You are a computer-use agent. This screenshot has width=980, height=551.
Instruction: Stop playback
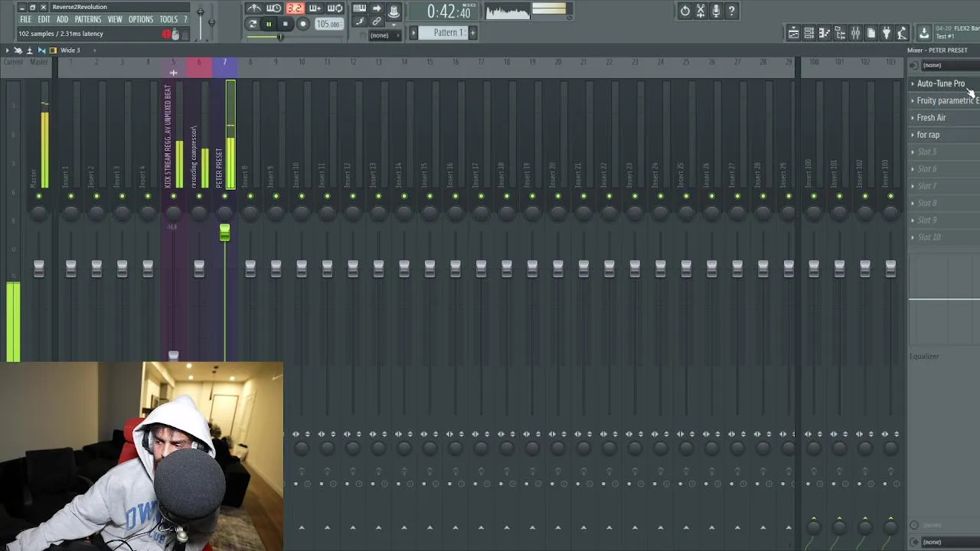286,24
